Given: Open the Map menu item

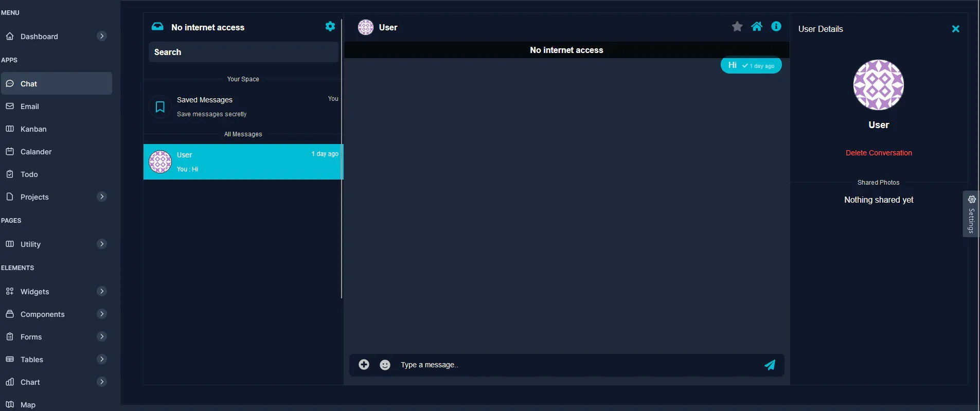Looking at the screenshot, I should click(57, 404).
